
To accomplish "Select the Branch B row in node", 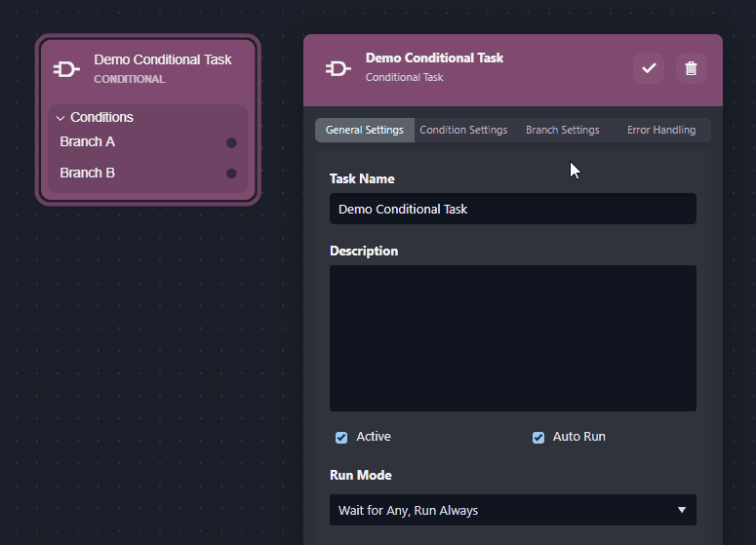I will pos(88,174).
